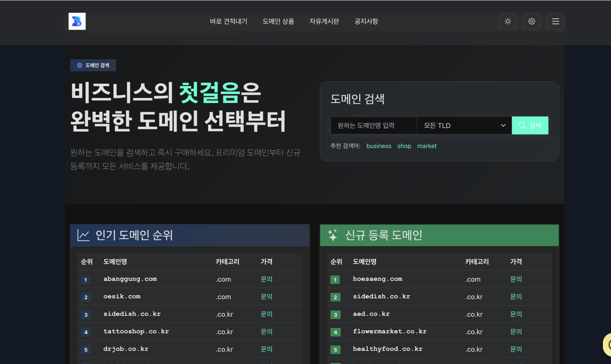Open the 자유게시판 board page
Screen dimensions: 611x364
point(324,21)
